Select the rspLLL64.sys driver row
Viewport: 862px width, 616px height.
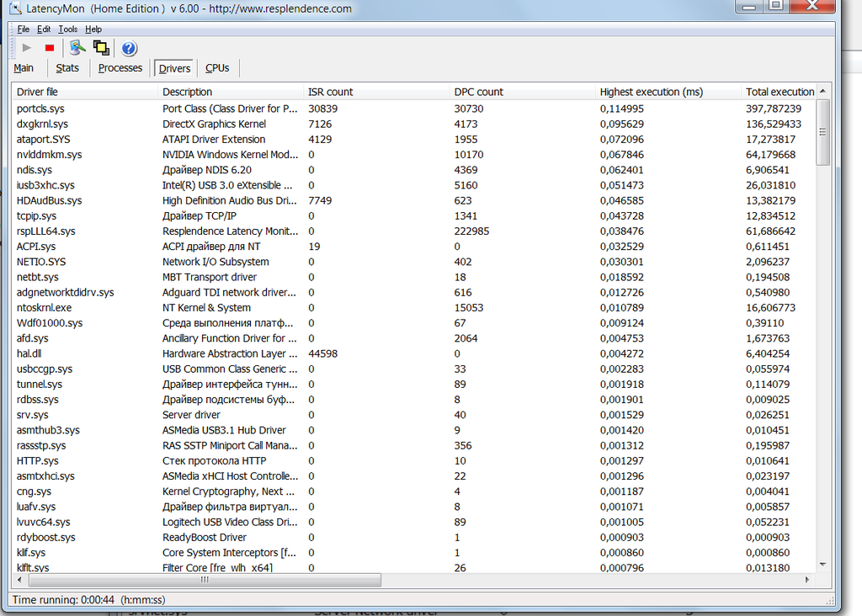414,231
